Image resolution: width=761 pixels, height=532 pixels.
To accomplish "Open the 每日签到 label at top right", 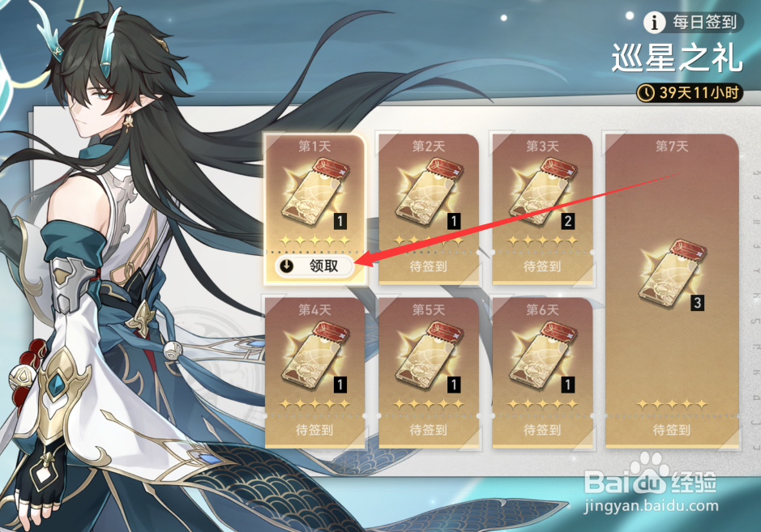I will click(705, 23).
